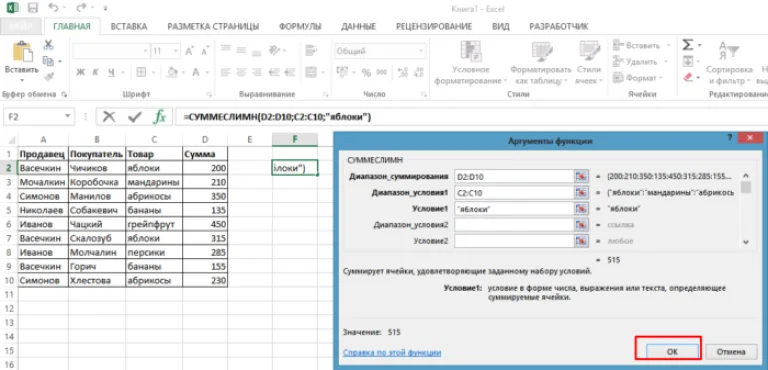Switch to the ДАННЫЕ tab

(x=359, y=26)
